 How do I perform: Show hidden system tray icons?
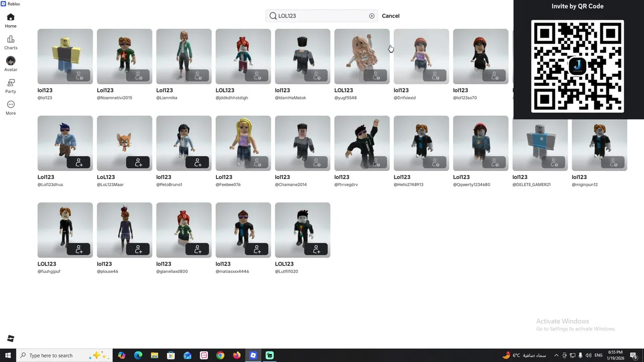point(556,355)
